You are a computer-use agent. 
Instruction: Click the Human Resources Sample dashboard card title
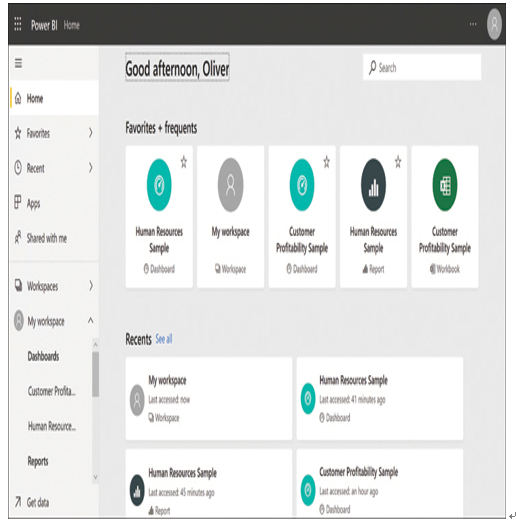tap(159, 240)
